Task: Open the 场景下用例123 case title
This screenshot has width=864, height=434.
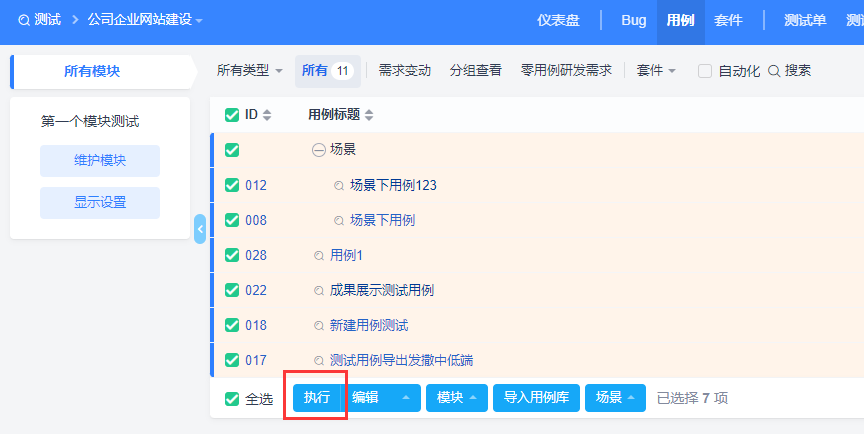Action: pos(393,185)
